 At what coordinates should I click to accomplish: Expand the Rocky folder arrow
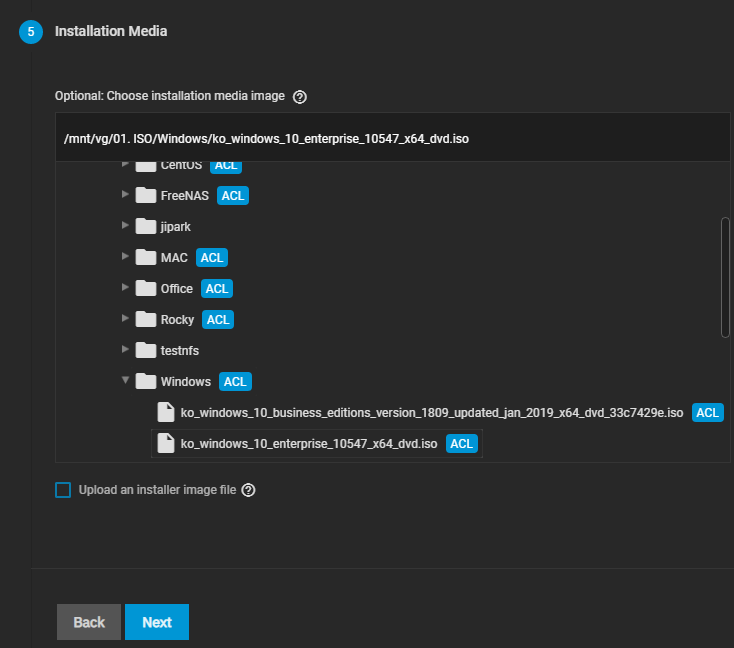pyautogui.click(x=125, y=319)
